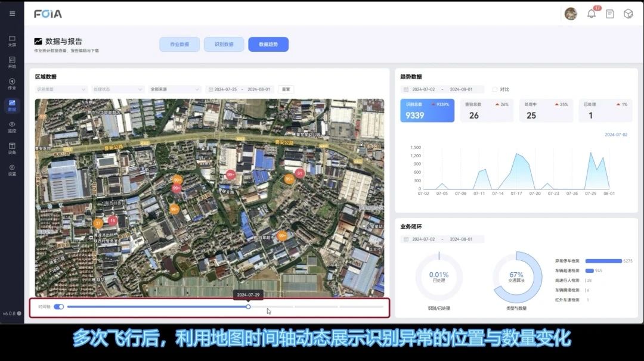
Task: Open 设备 devices sidebar icon
Action: [12, 148]
